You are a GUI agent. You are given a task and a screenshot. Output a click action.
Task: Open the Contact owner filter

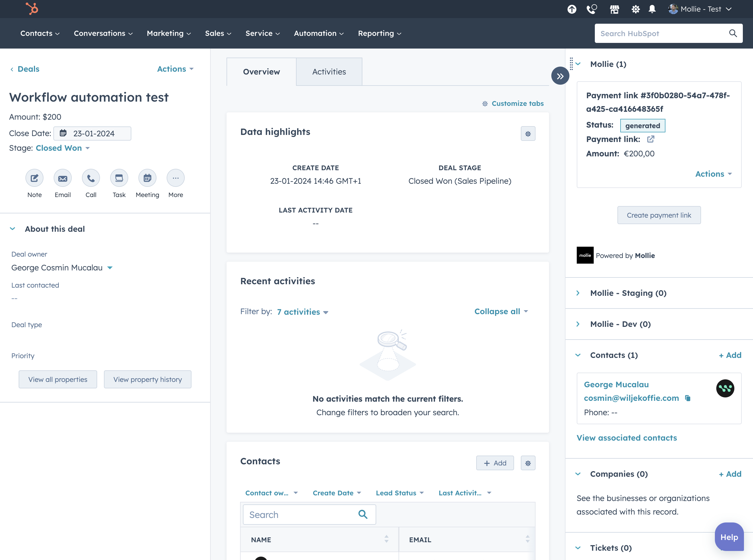272,493
